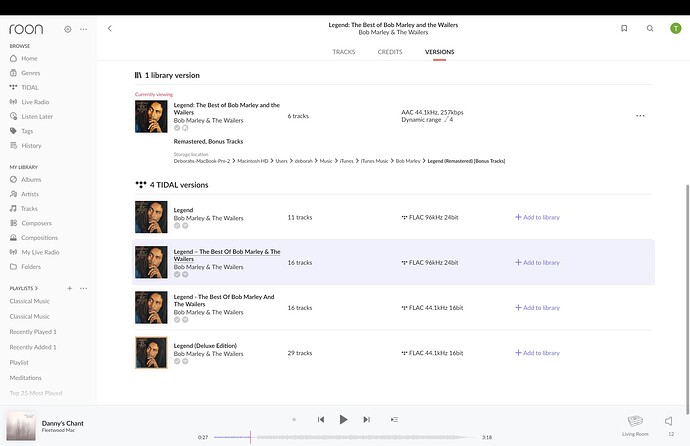Open Artists in My Library

pos(25,194)
